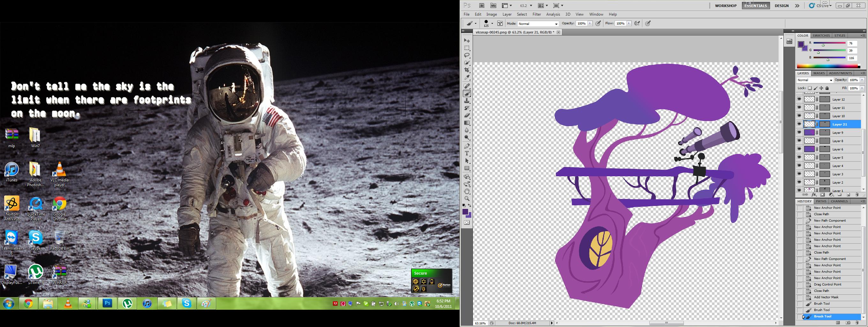
Task: Open the brush Opacity slider arrow
Action: coord(590,24)
